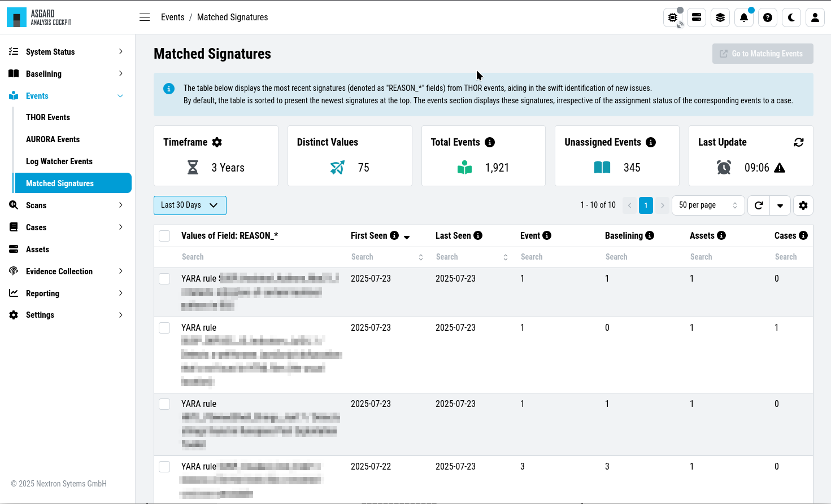Open the layers stack icon in header
The image size is (831, 504).
click(x=720, y=17)
